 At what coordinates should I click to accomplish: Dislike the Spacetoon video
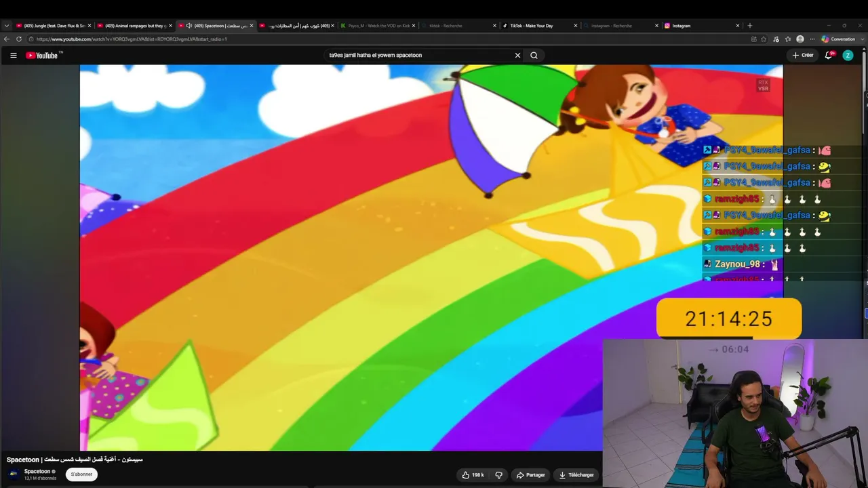point(498,475)
